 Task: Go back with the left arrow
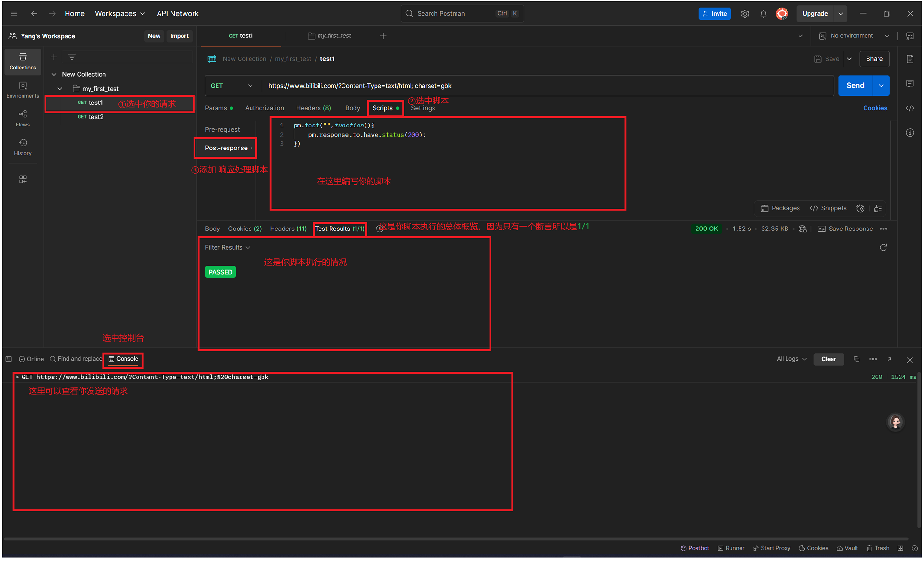tap(34, 13)
